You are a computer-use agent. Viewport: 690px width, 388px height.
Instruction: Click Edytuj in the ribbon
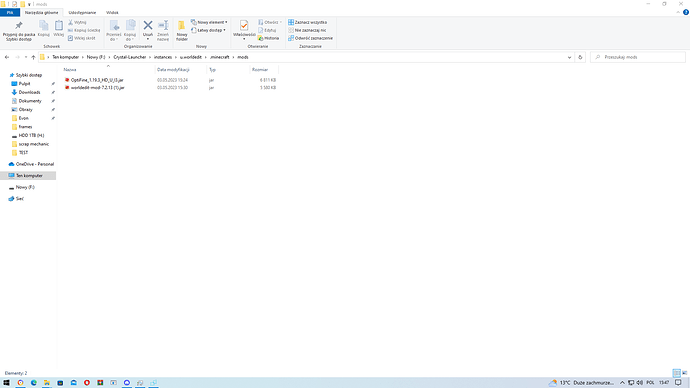[x=267, y=30]
